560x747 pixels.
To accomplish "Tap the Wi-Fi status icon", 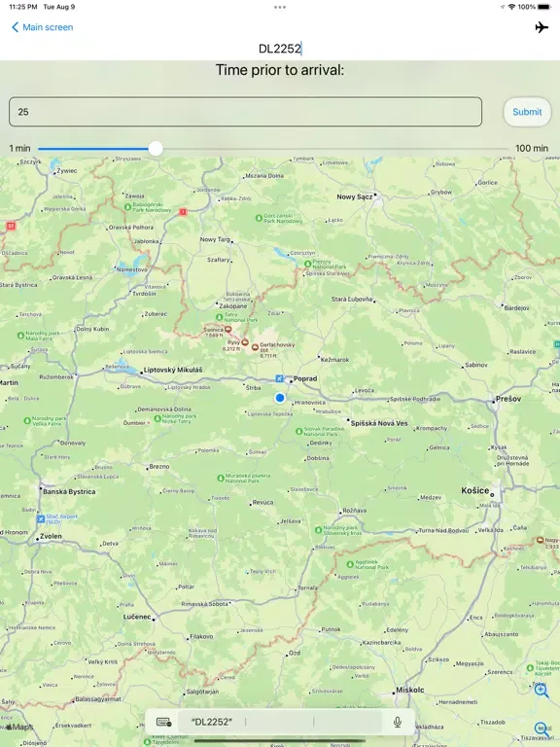I will [x=512, y=7].
